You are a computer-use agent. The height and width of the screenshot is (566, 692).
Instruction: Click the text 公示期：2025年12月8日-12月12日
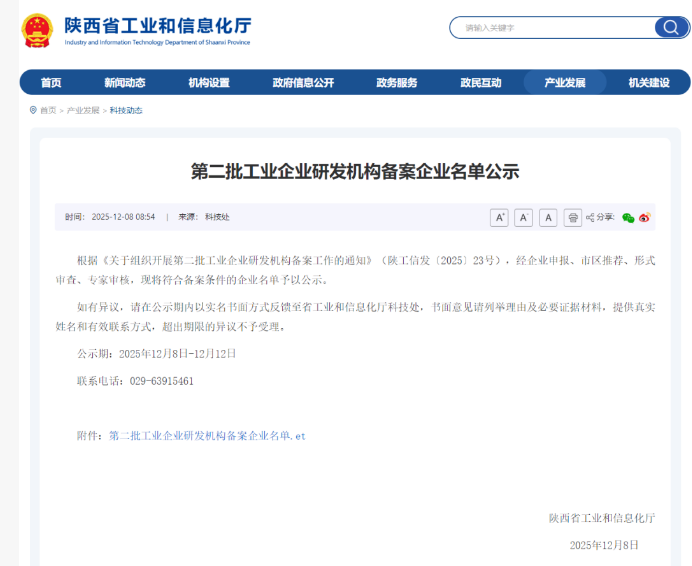pyautogui.click(x=157, y=354)
